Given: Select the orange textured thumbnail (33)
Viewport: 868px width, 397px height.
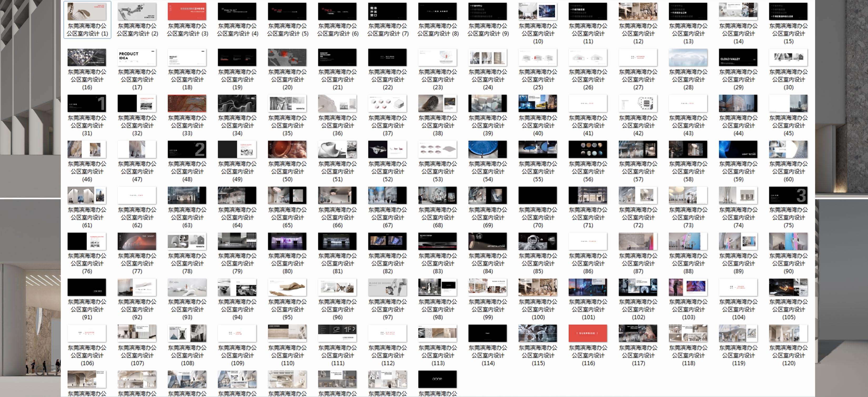Looking at the screenshot, I should 187,103.
